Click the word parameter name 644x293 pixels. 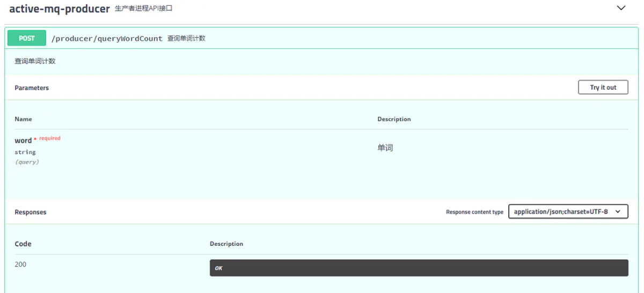(x=23, y=141)
